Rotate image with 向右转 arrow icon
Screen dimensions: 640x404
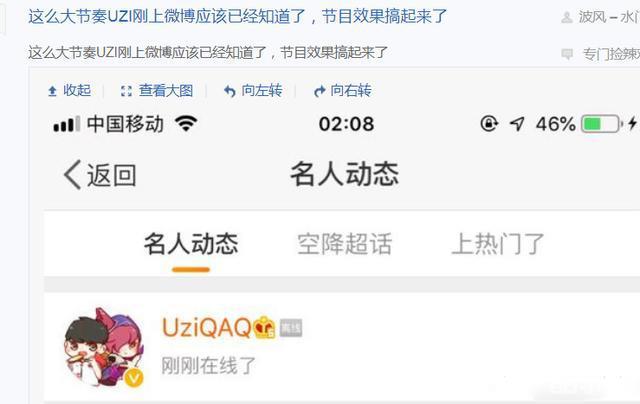click(320, 91)
